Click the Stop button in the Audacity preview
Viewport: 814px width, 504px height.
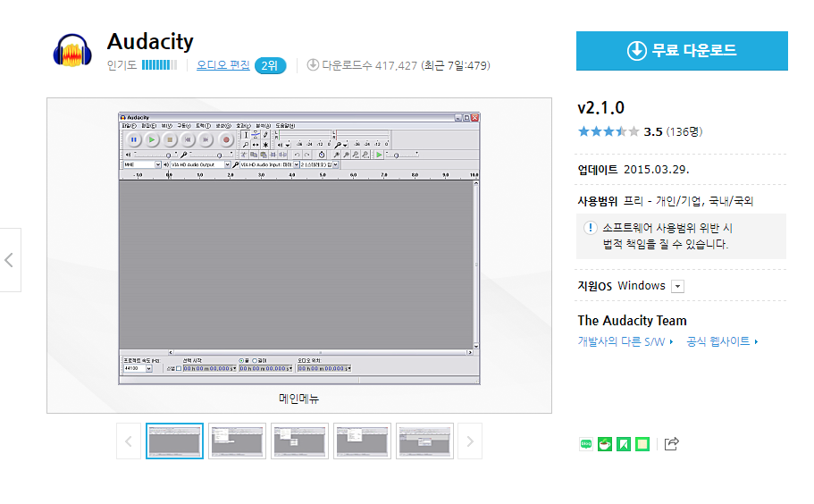(x=170, y=139)
